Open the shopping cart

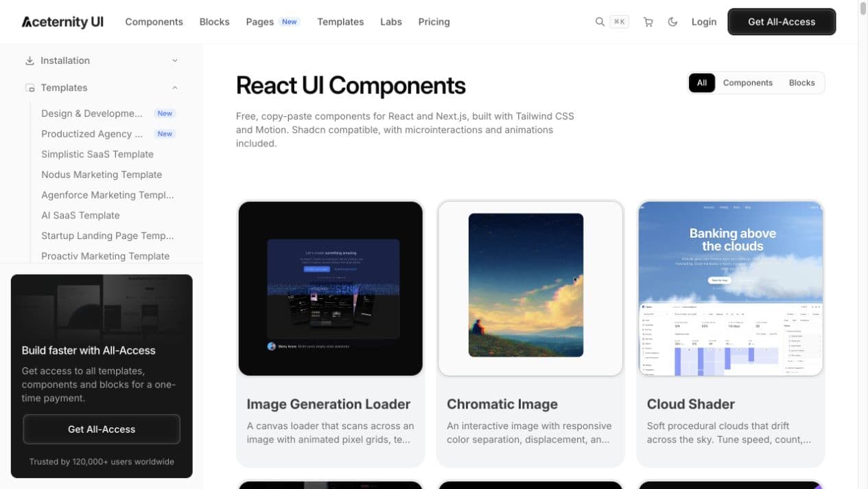pos(648,22)
